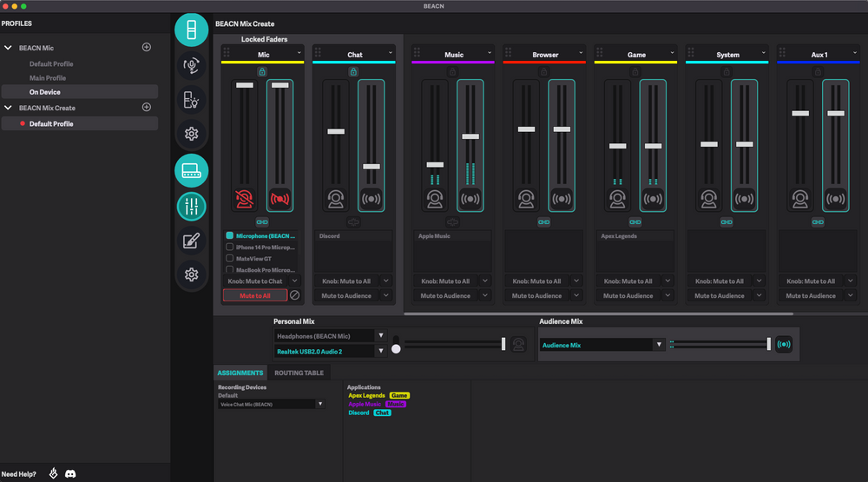
Task: Add a new profile to BEACN Mic
Action: (x=147, y=47)
